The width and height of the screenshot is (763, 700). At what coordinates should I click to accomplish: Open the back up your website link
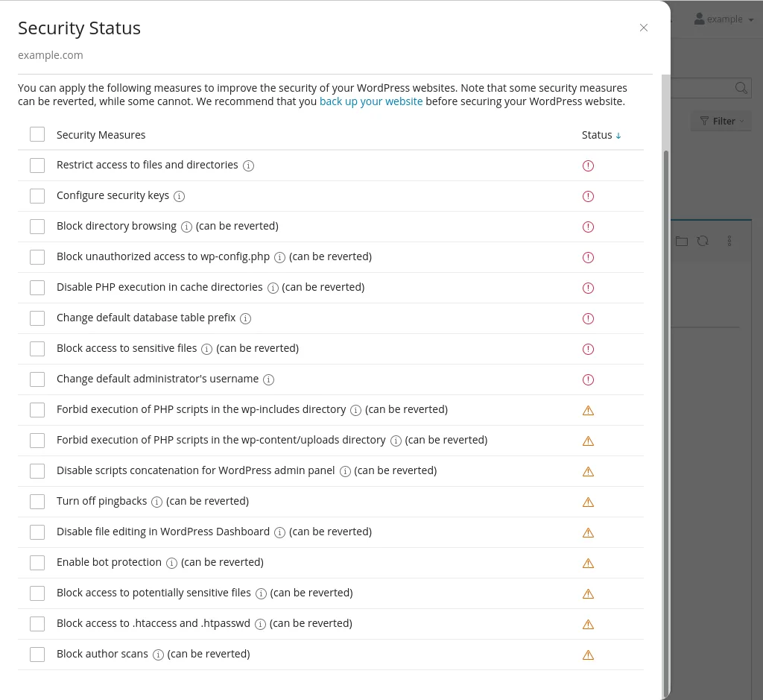(371, 101)
